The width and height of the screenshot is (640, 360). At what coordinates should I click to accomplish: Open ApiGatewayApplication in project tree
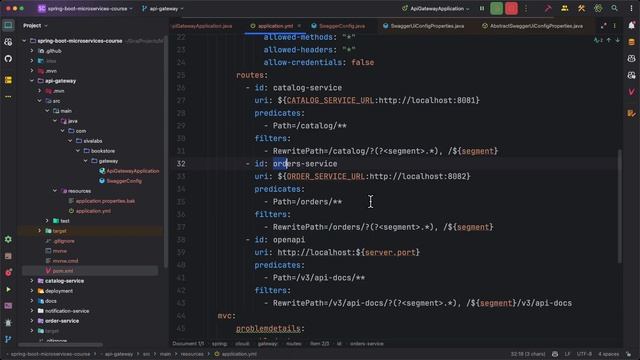pyautogui.click(x=133, y=171)
